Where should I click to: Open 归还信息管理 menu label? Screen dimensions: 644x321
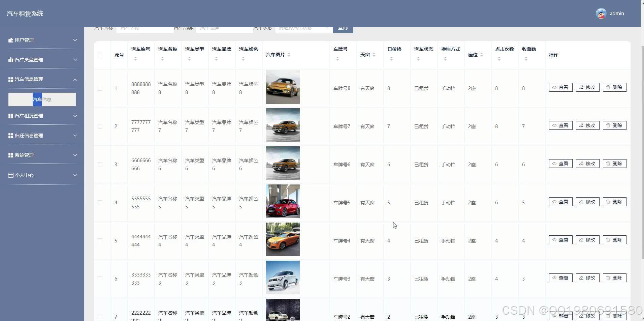(x=29, y=136)
